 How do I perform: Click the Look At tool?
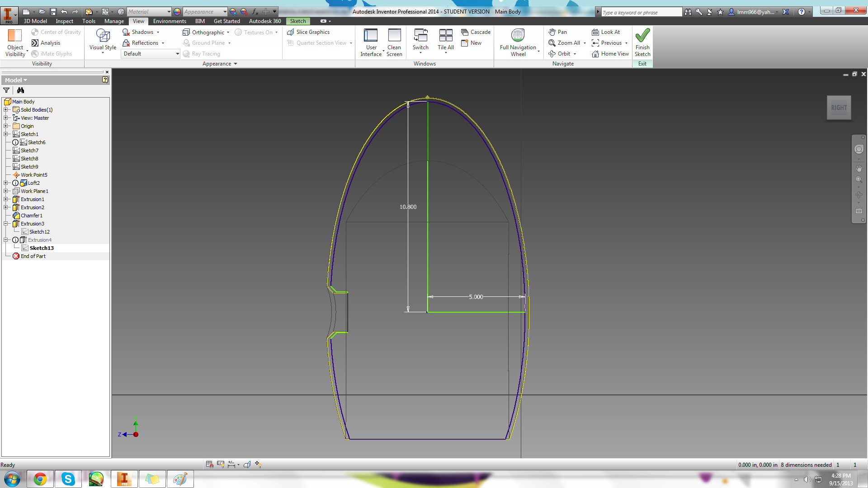coord(606,32)
